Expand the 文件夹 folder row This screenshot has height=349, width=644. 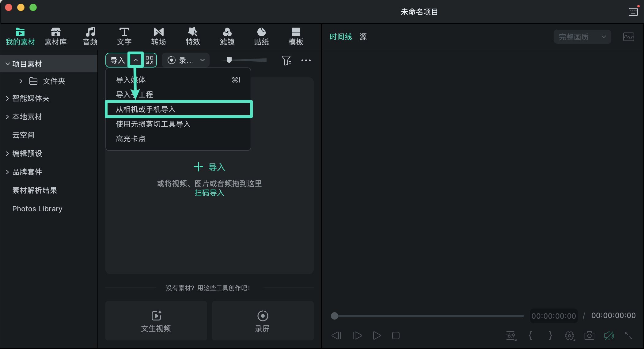coord(21,81)
